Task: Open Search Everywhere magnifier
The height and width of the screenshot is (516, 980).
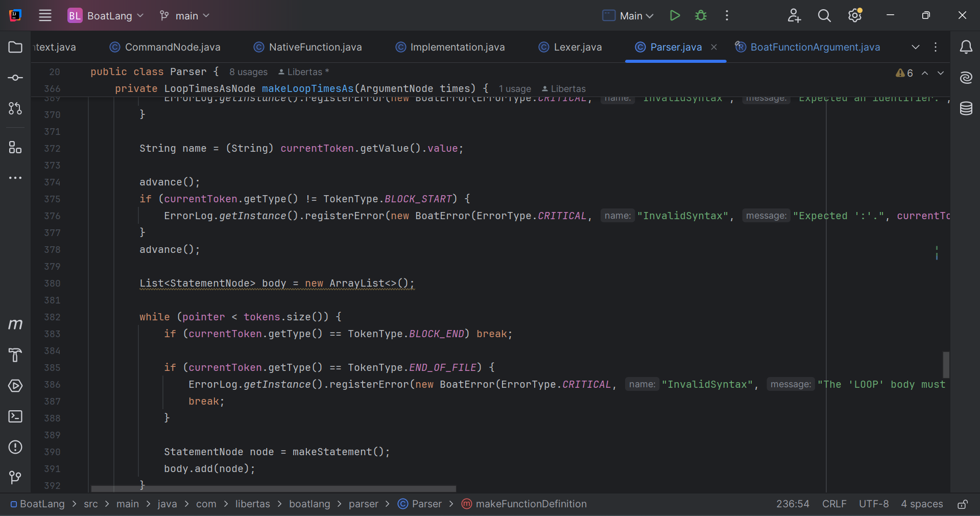Action: click(x=824, y=15)
